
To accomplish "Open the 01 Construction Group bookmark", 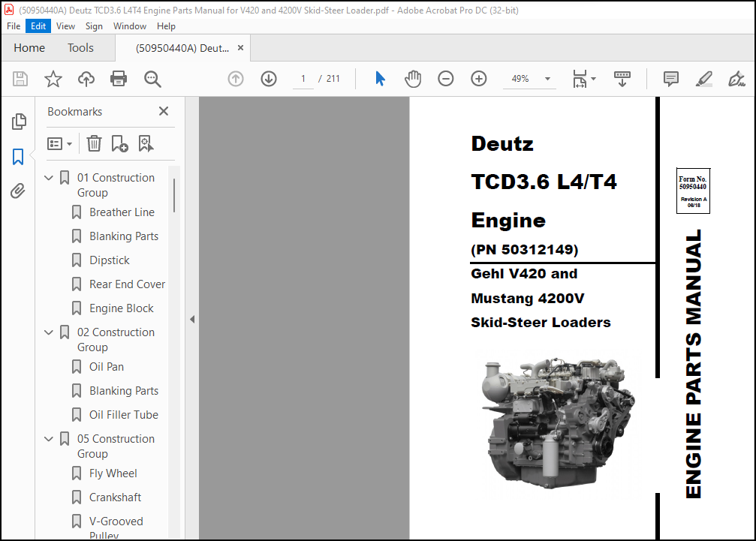I will [116, 185].
